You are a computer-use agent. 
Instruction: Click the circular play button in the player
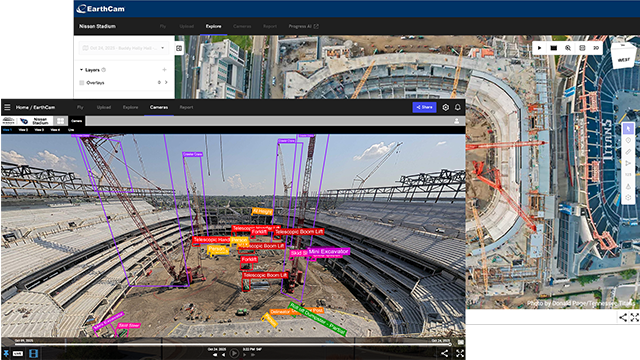pos(234,353)
